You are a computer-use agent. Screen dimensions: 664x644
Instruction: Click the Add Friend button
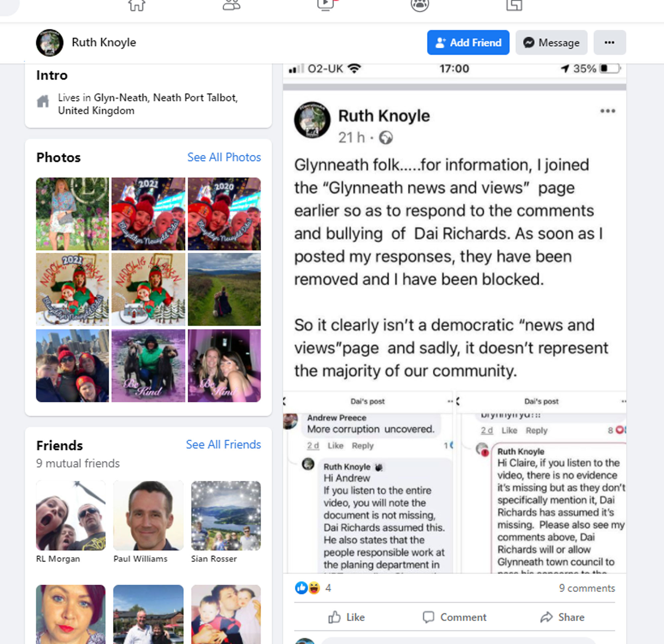tap(468, 42)
